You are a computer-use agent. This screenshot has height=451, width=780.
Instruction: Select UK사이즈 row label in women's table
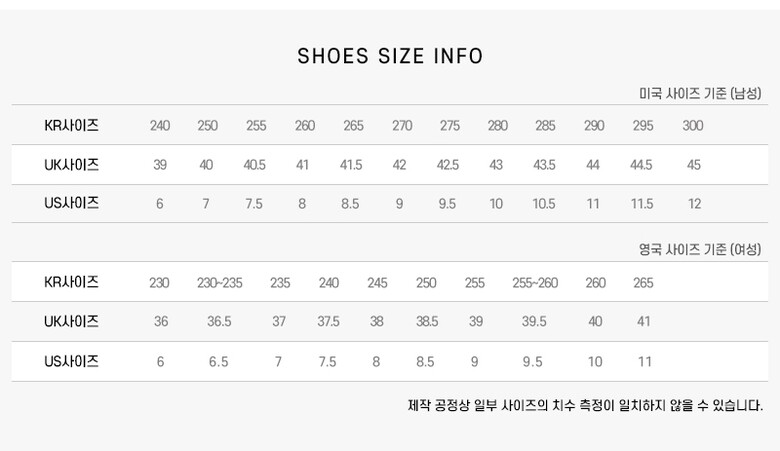(72, 321)
